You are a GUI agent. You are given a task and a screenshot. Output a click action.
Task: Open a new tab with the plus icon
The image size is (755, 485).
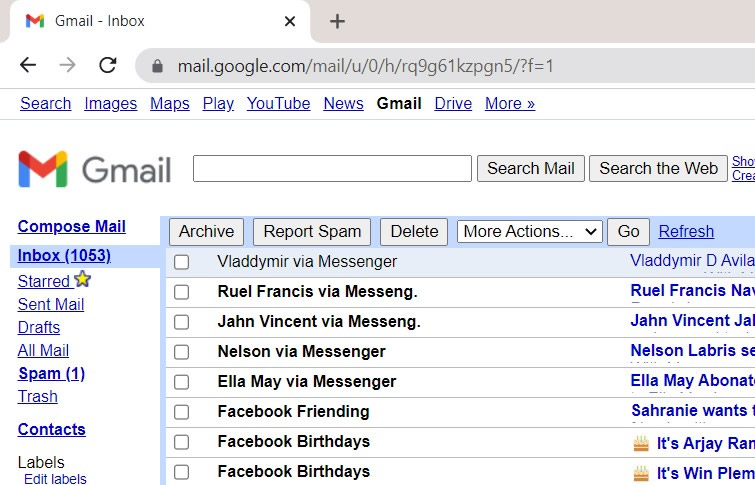337,21
